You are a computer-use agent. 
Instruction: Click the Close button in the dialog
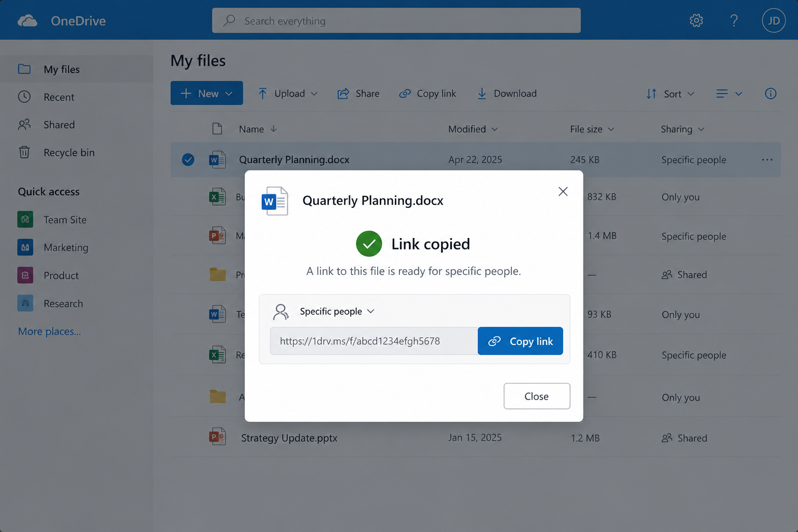537,396
